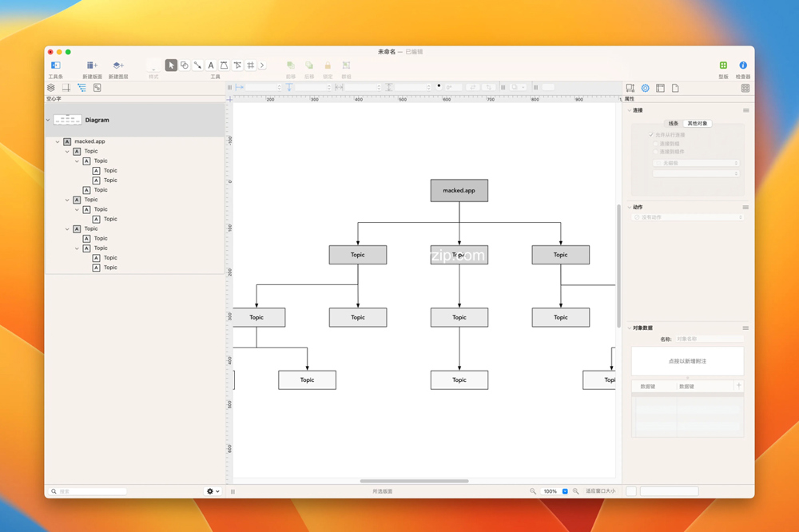The height and width of the screenshot is (532, 799).
Task: Open the sidebar gear action menu
Action: [213, 491]
